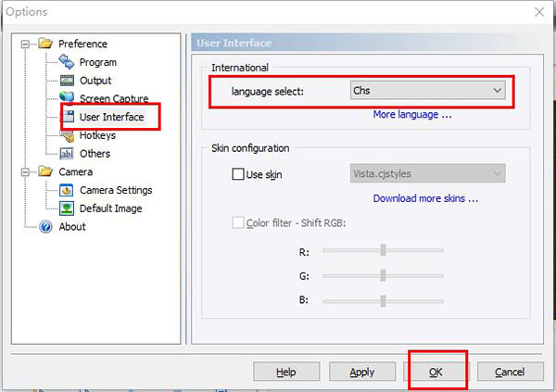The width and height of the screenshot is (556, 392).
Task: Click the G color slider
Action: click(383, 275)
